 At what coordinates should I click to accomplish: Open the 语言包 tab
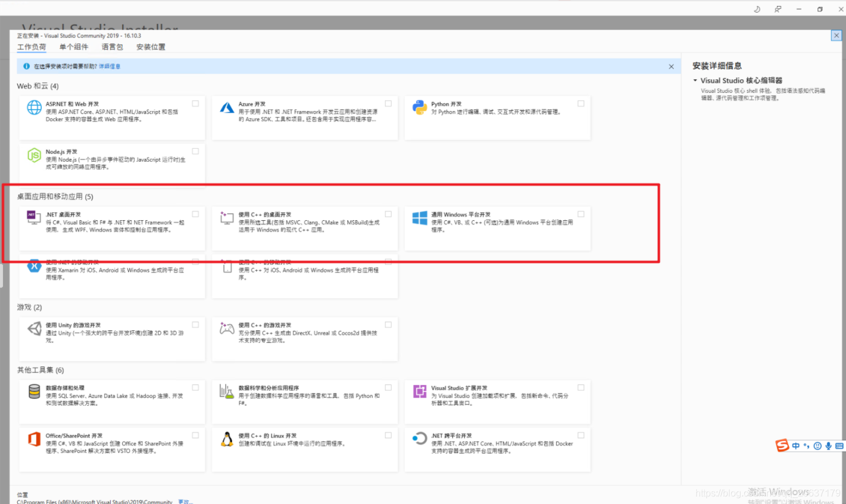pos(112,47)
